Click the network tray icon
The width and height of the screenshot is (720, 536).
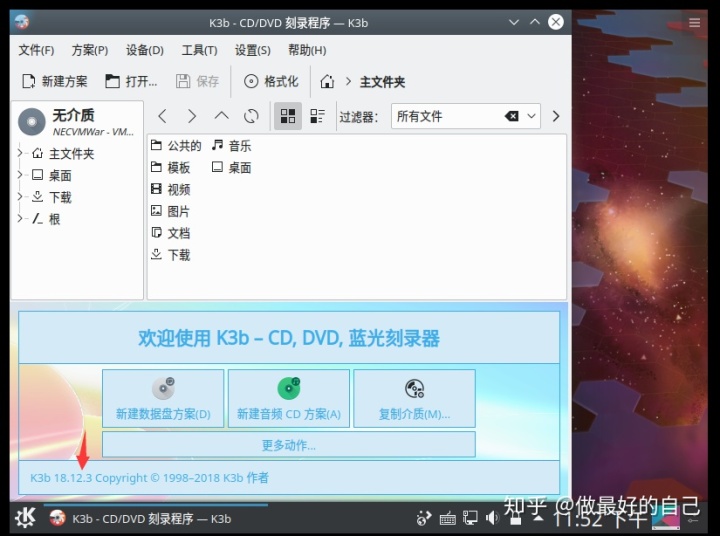[470, 518]
